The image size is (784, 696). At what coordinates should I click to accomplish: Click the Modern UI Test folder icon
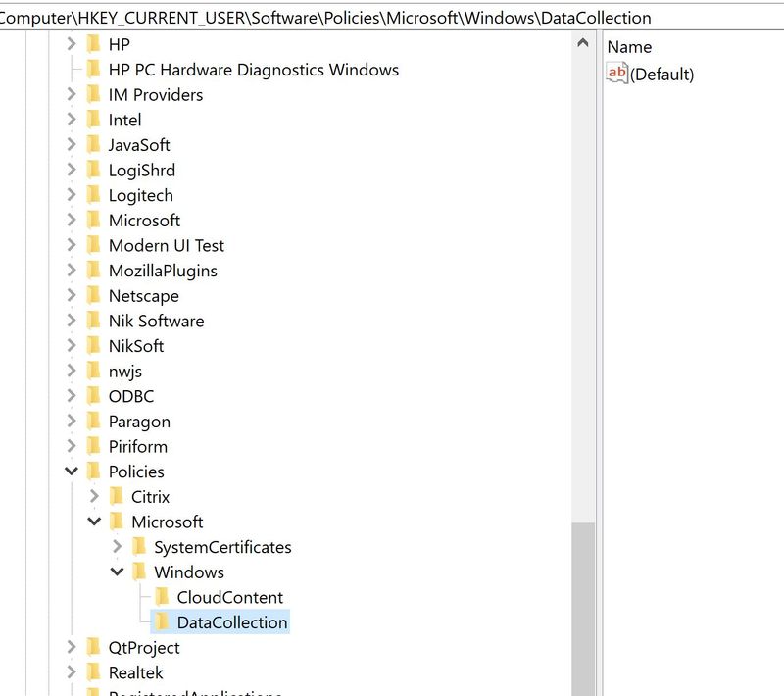pos(93,245)
